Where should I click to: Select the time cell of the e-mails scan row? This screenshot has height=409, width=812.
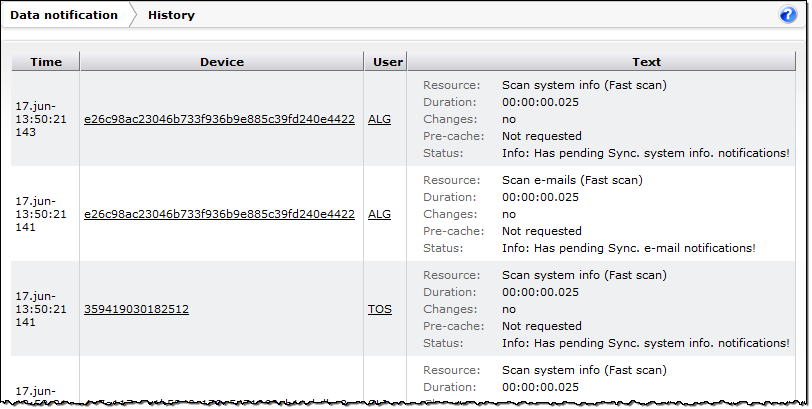[41, 214]
